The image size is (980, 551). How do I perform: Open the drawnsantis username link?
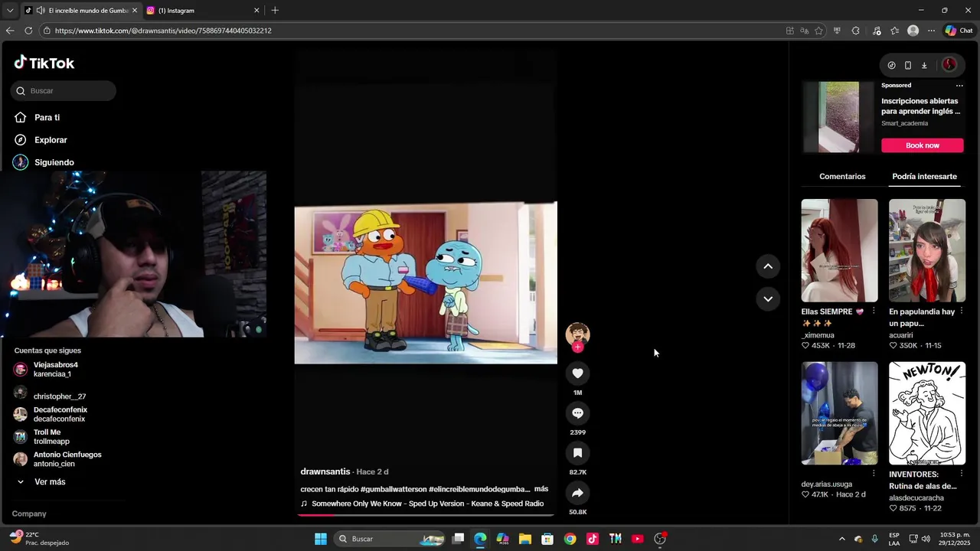(325, 471)
